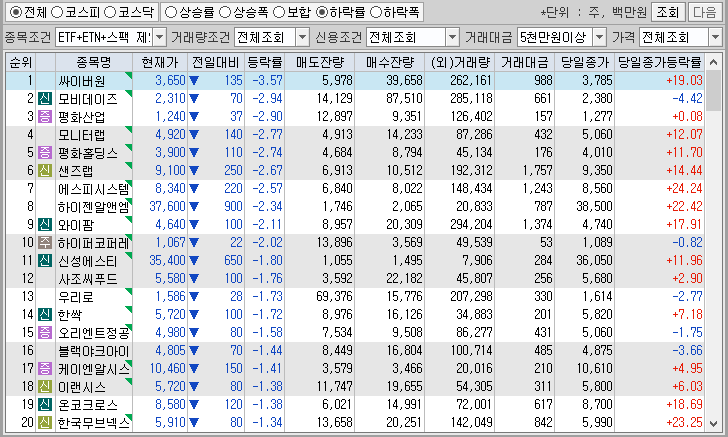Screen dimensions: 728x437
Task: Click the (외)거래량 column header
Action: click(460, 62)
